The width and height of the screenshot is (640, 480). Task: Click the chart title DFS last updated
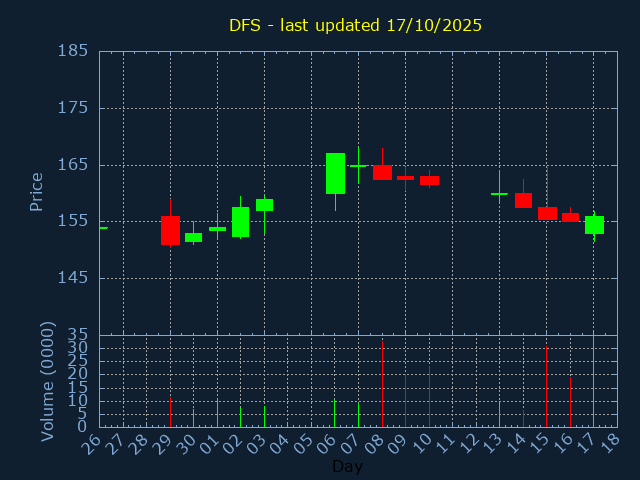pyautogui.click(x=355, y=25)
